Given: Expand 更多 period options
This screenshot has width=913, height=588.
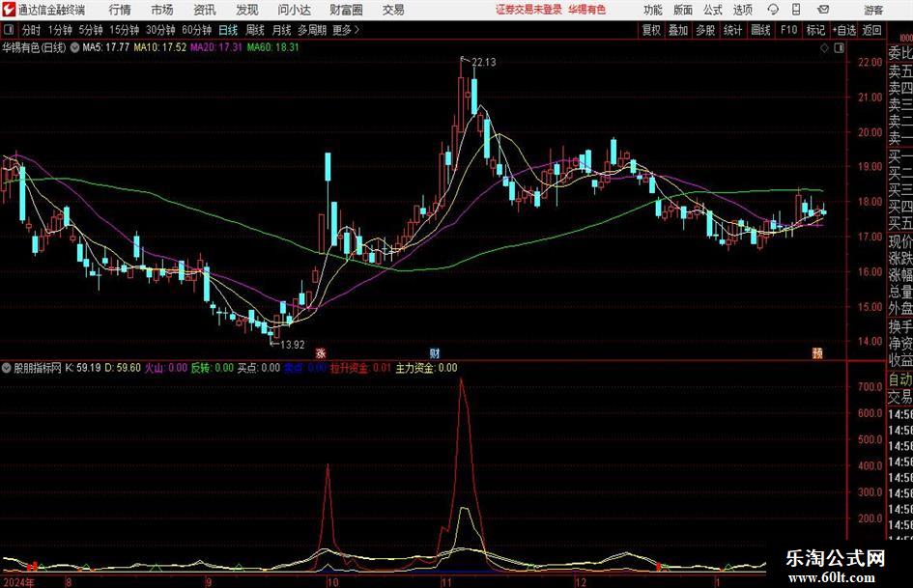Looking at the screenshot, I should point(346,30).
